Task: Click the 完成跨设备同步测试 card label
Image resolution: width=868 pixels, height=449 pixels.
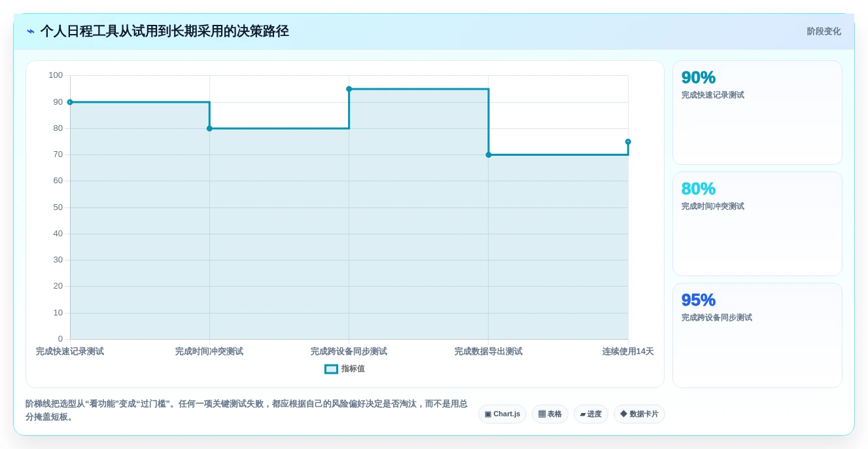Action: point(717,317)
